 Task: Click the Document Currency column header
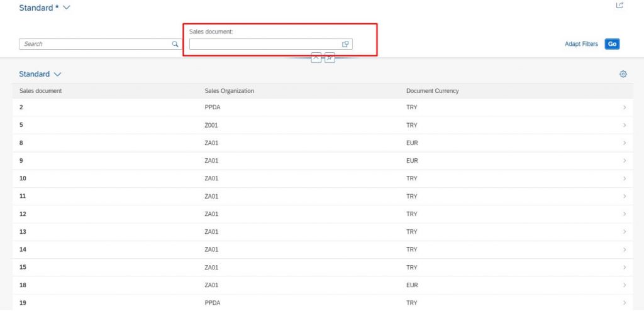tap(433, 91)
